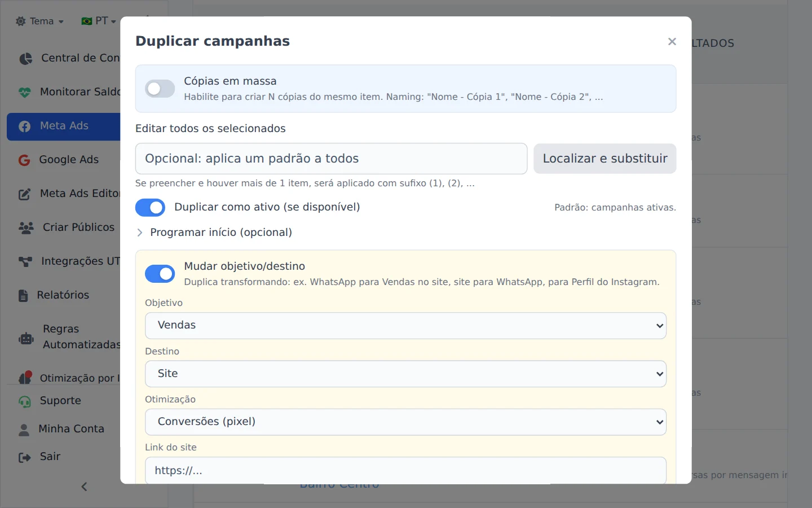Open the Destino dropdown showing Site
Image resolution: width=812 pixels, height=508 pixels.
point(405,374)
